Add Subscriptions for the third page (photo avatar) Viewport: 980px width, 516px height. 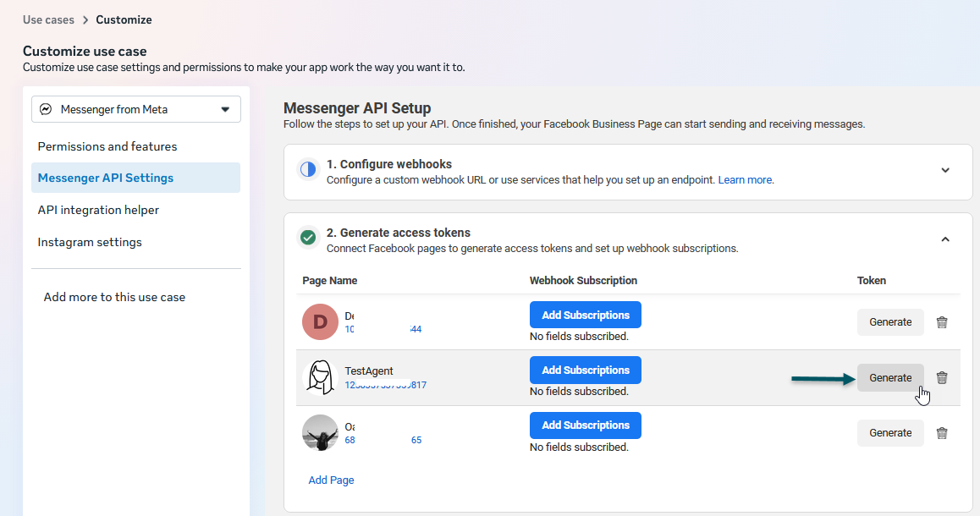coord(585,425)
